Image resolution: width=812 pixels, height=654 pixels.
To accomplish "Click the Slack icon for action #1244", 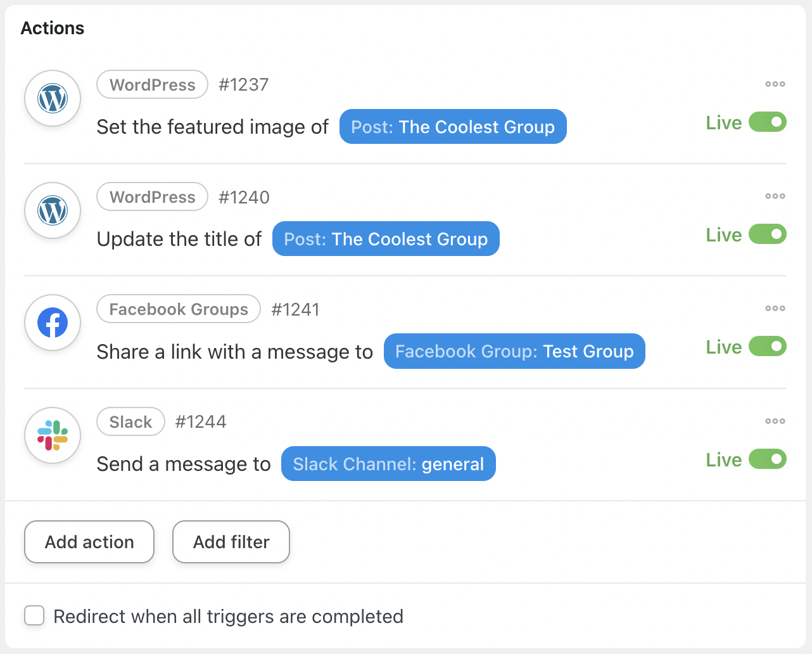I will coord(53,435).
